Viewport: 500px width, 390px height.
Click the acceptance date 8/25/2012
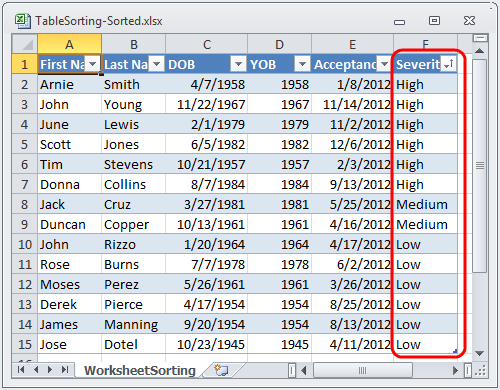tap(352, 304)
